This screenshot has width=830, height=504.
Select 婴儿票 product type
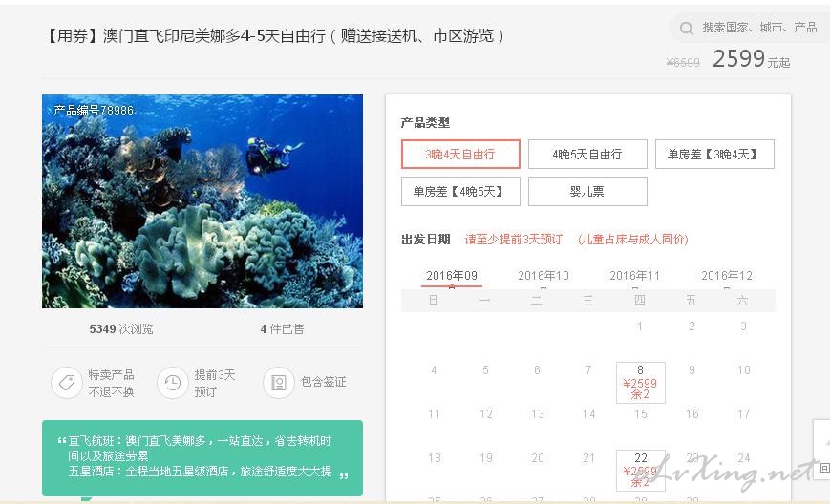pos(587,192)
